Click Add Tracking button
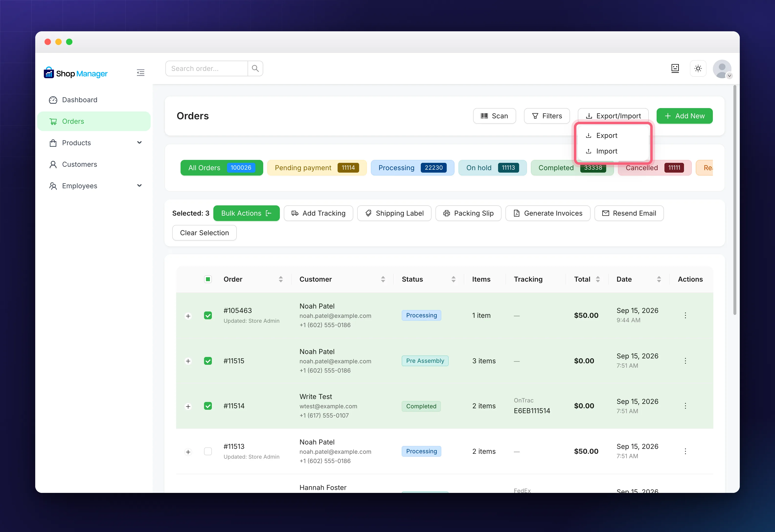Viewport: 775px width, 532px height. (x=318, y=213)
